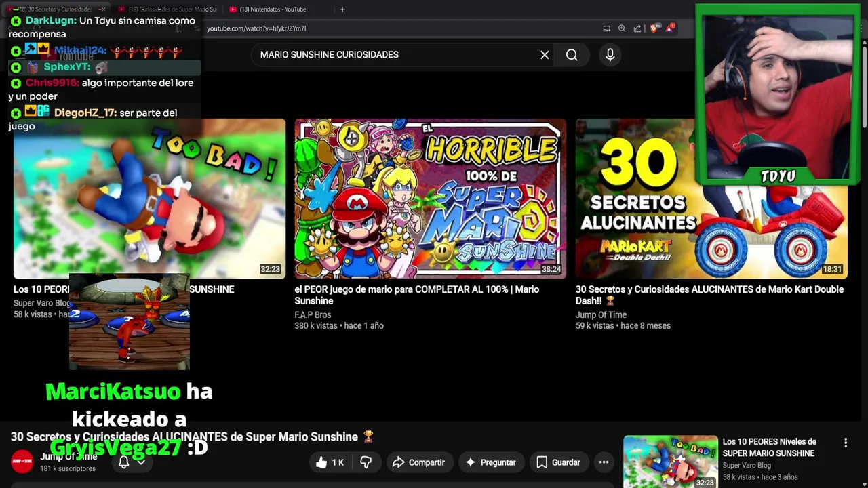Open Jump Of Time channel avatar
Screen dimensions: 868x488
pyautogui.click(x=22, y=462)
